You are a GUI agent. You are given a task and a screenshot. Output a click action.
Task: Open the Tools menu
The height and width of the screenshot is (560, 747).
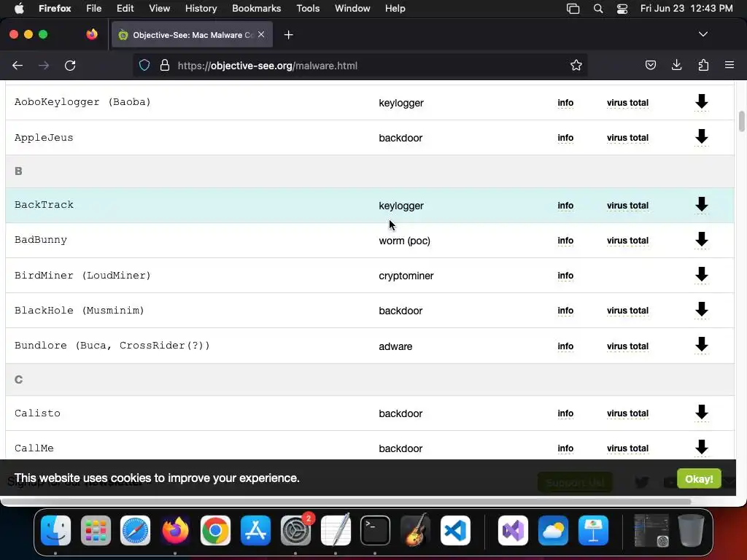[308, 9]
